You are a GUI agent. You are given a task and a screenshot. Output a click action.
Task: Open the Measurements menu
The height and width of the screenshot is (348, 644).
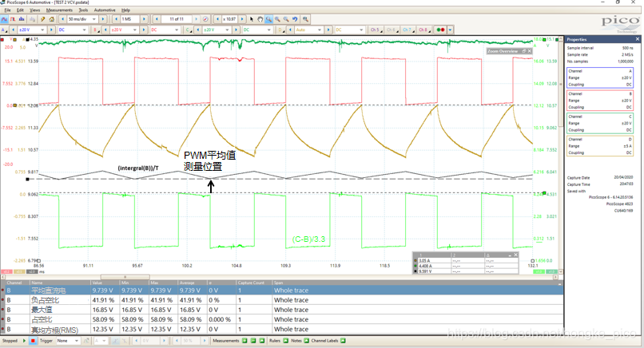59,10
